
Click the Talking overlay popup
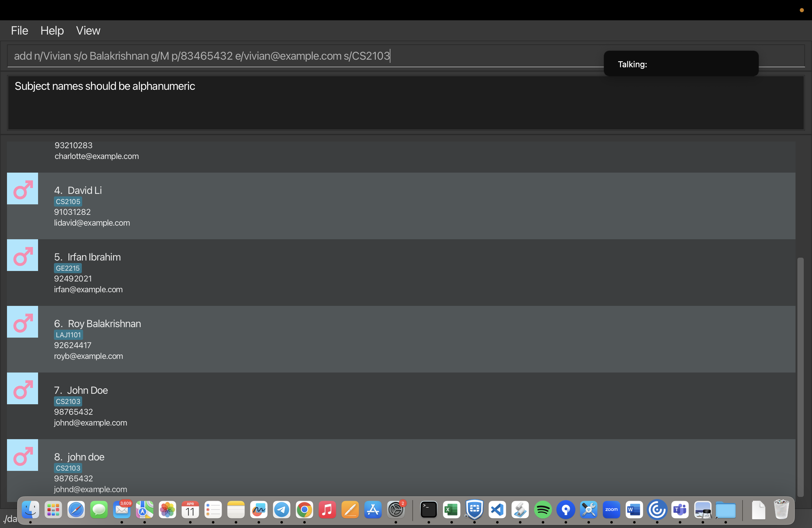681,64
